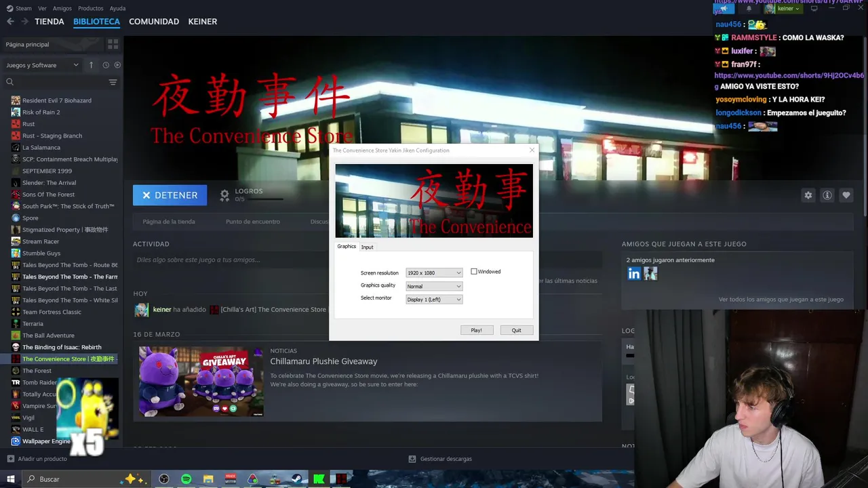Viewport: 868px width, 488px height.
Task: Open advanced library filter options icon
Action: 113,82
